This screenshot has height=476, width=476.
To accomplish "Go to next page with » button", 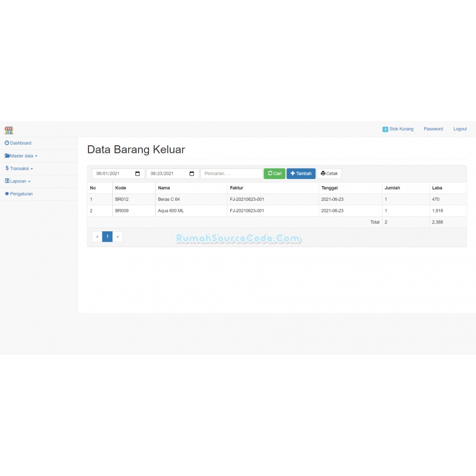I will (x=117, y=236).
